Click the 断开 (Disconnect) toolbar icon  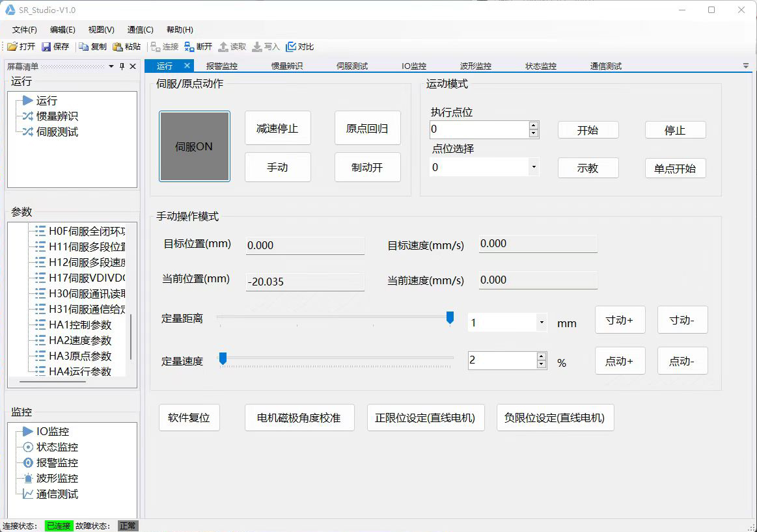189,47
